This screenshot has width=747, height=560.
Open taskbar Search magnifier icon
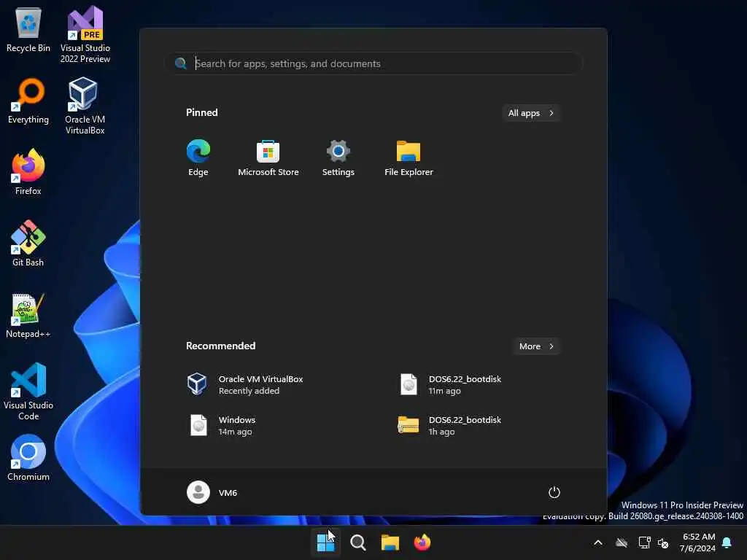pos(357,542)
